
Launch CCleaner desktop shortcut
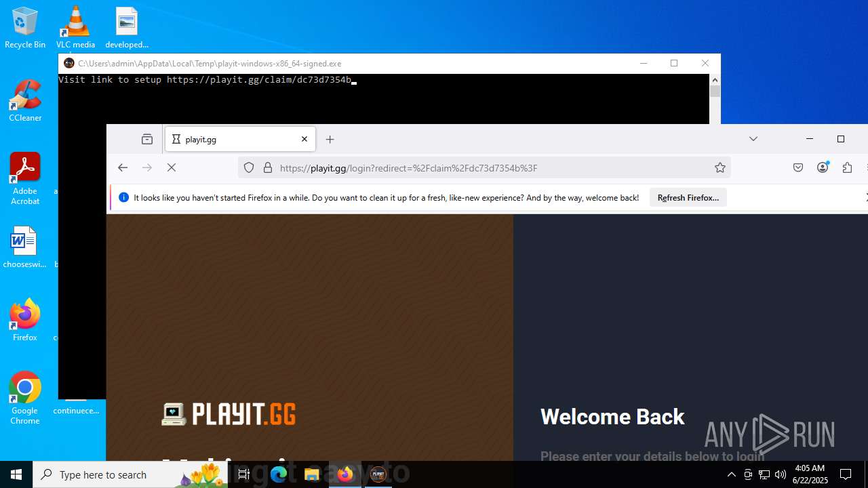coord(25,101)
